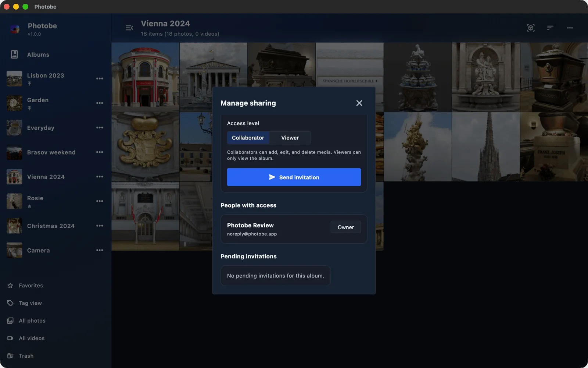Click the Photobe app logo
Image resolution: width=588 pixels, height=368 pixels.
coord(15,29)
